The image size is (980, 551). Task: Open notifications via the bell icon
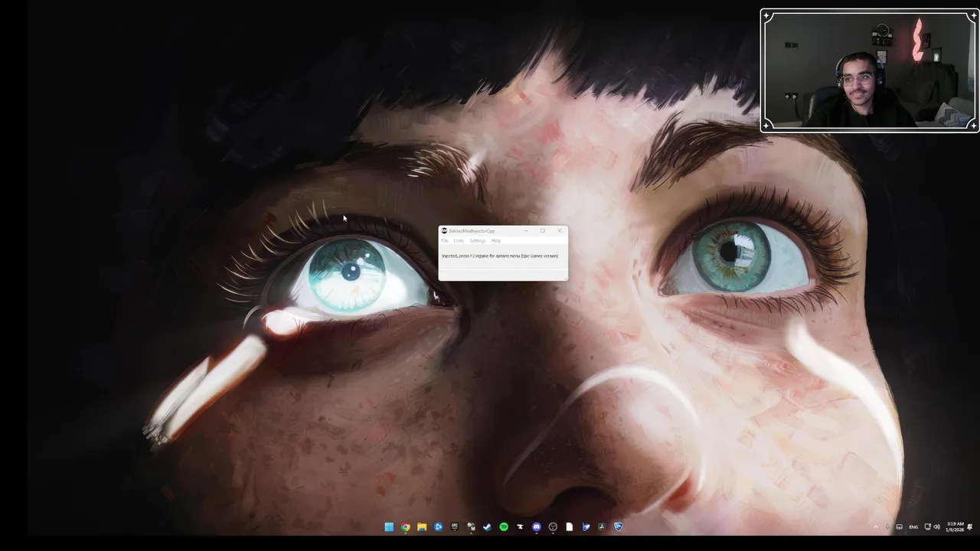pos(970,527)
